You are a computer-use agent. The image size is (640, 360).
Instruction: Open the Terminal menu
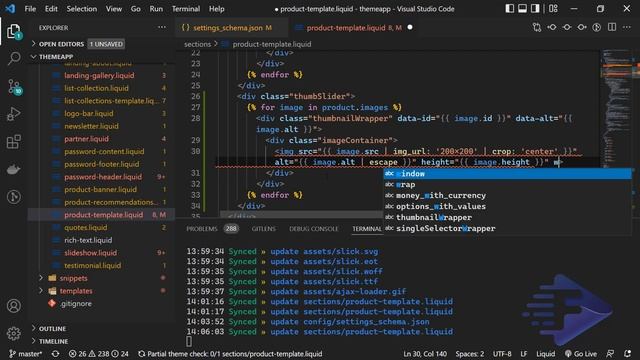186,9
